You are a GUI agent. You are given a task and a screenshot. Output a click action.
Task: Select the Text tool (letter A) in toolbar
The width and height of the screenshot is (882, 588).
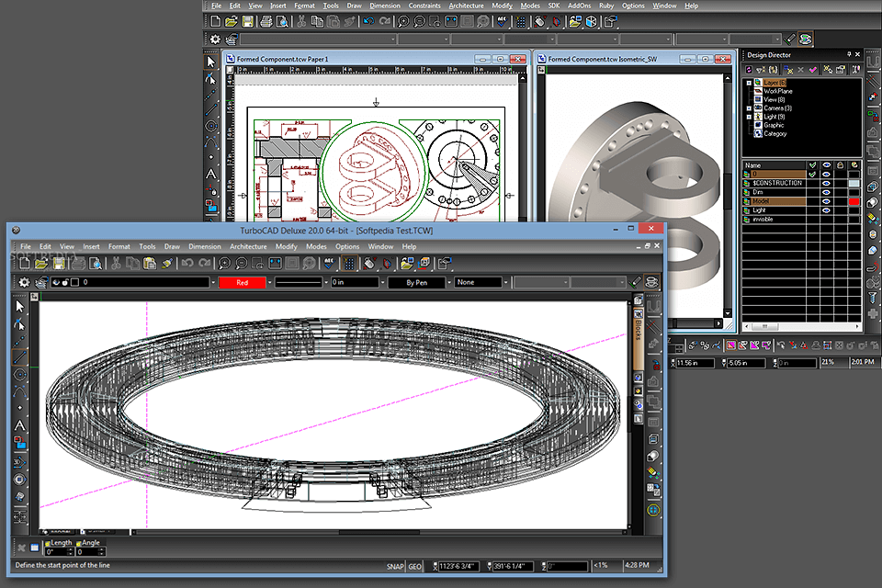click(18, 426)
